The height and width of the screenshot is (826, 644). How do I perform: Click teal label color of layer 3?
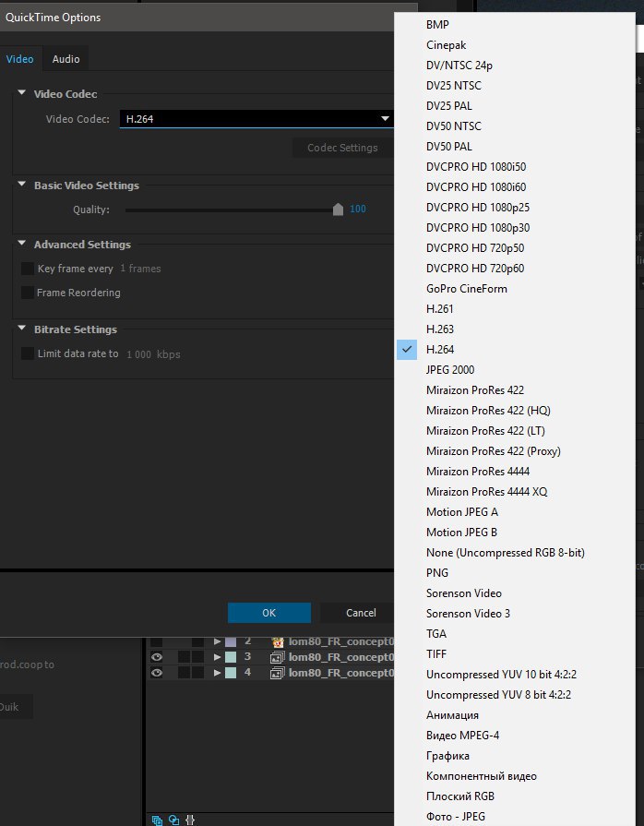[x=231, y=657]
